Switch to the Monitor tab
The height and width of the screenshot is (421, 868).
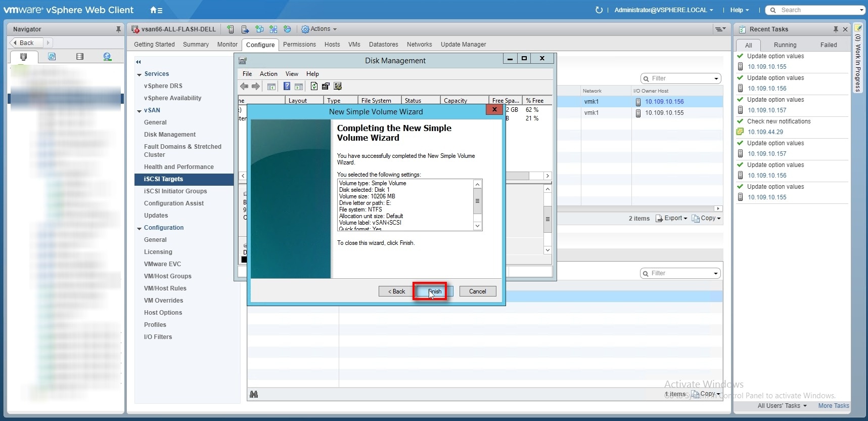[x=227, y=45]
